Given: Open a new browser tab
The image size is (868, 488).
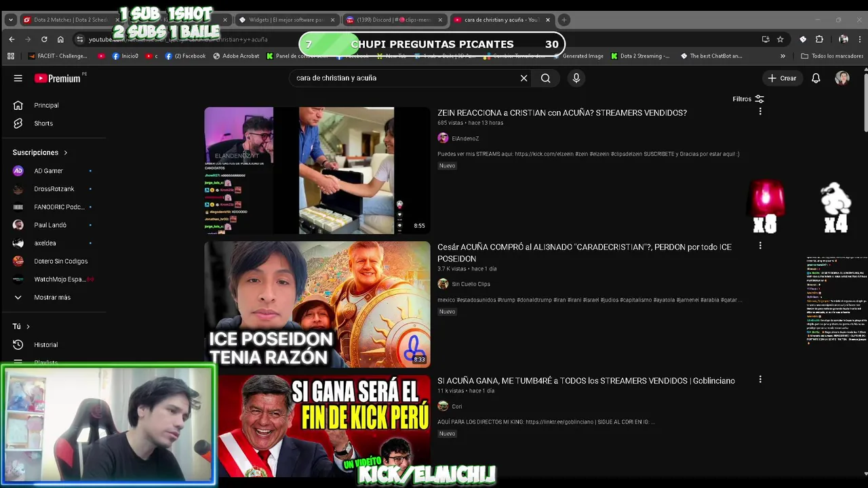Looking at the screenshot, I should coord(564,20).
